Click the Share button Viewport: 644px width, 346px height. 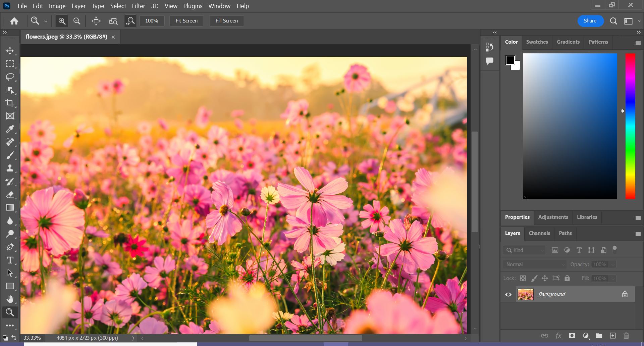(x=590, y=21)
